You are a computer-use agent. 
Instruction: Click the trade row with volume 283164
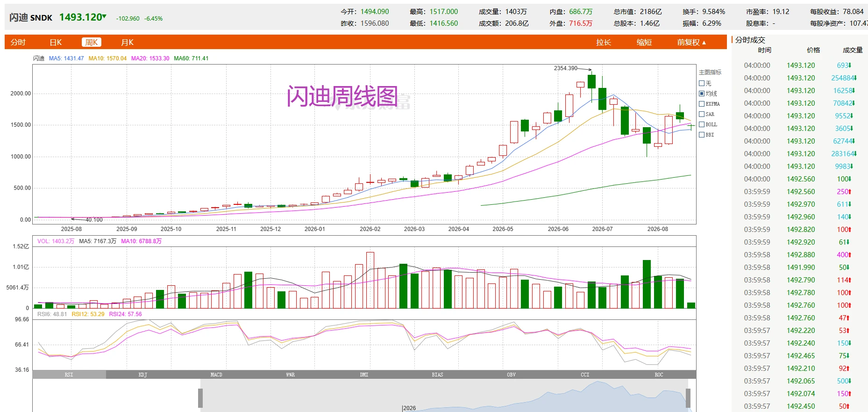point(800,154)
